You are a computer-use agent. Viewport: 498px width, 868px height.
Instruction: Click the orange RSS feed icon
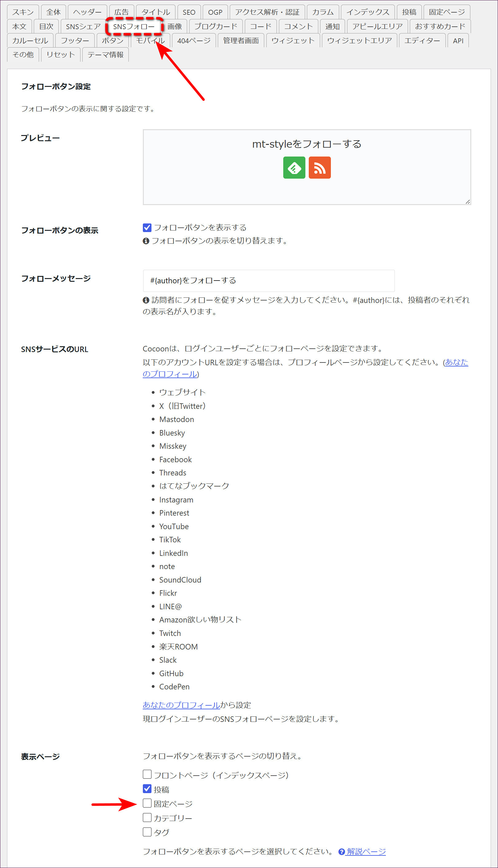(x=320, y=167)
